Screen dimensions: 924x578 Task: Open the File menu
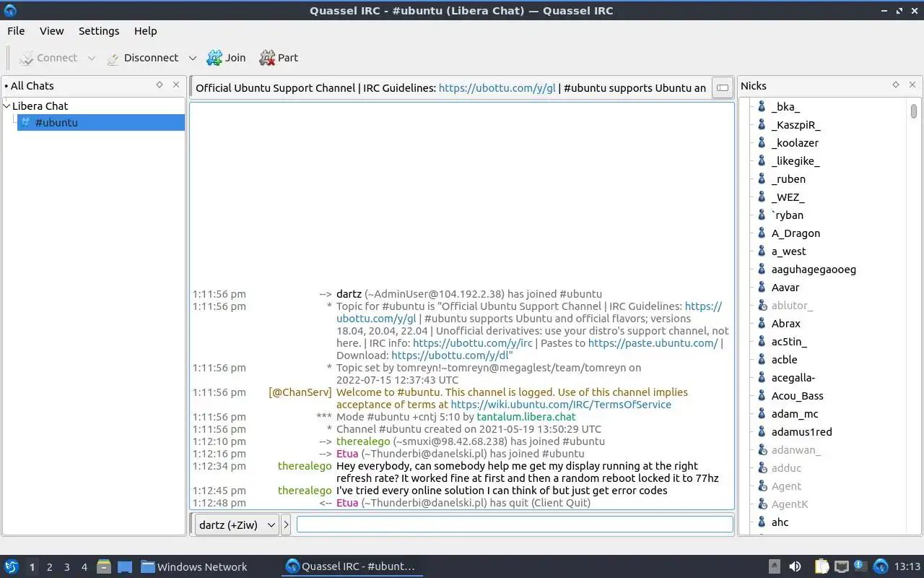pos(16,31)
